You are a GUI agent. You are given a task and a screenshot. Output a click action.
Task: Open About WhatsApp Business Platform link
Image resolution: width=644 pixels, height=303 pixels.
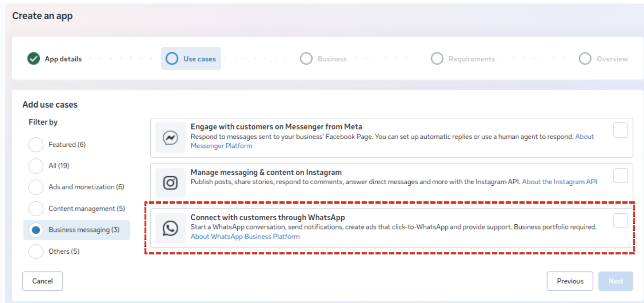pos(245,237)
